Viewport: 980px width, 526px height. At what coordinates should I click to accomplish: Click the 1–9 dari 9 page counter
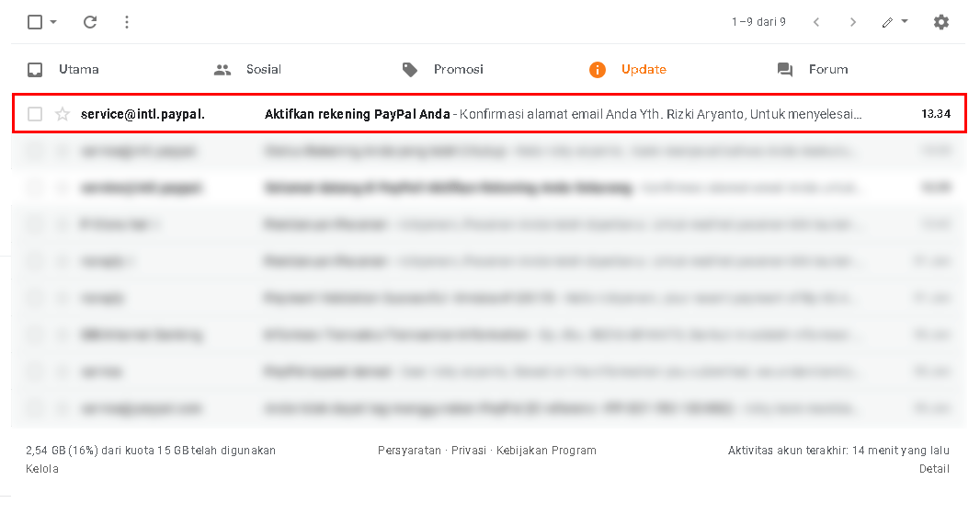(758, 22)
